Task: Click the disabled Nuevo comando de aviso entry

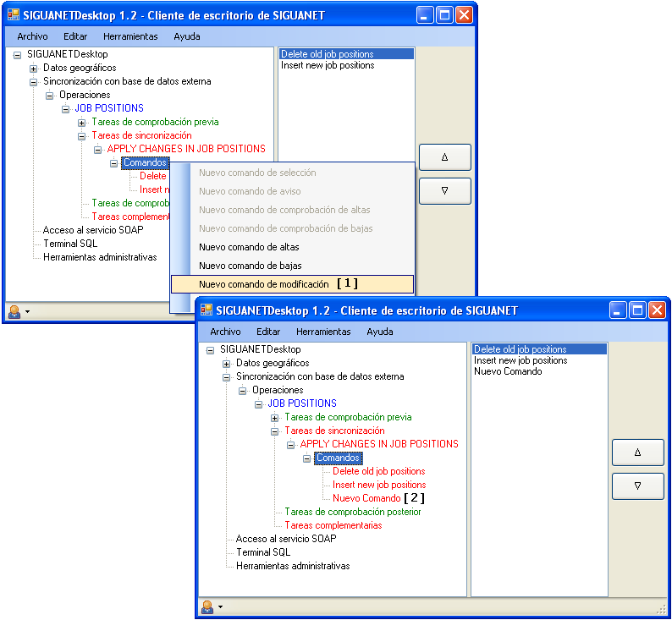Action: [292, 191]
